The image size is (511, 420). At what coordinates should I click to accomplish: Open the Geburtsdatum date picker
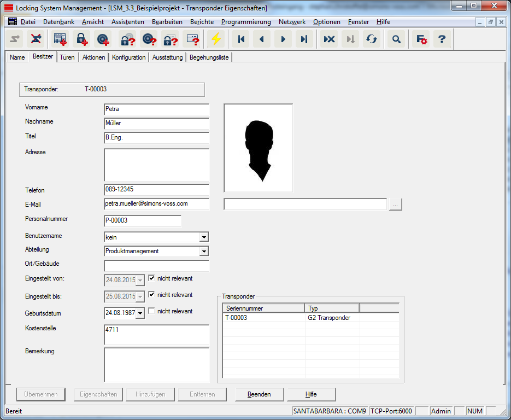coord(140,313)
